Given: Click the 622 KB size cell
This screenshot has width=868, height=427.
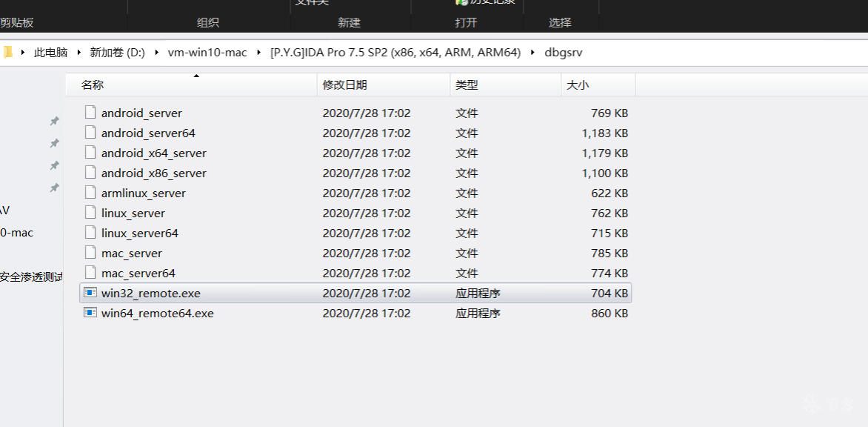Looking at the screenshot, I should (610, 193).
